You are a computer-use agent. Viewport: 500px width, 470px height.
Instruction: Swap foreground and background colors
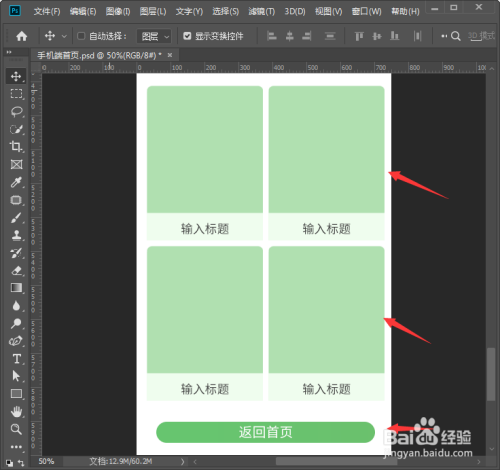click(21, 463)
